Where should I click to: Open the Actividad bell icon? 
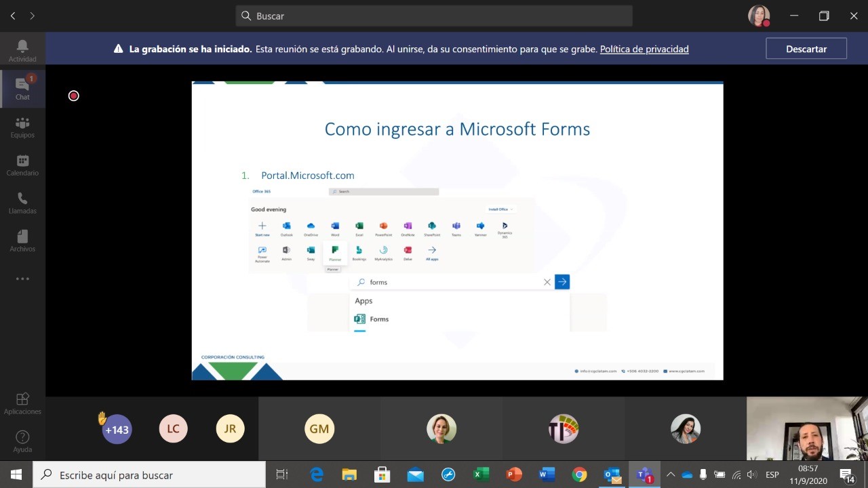point(22,49)
